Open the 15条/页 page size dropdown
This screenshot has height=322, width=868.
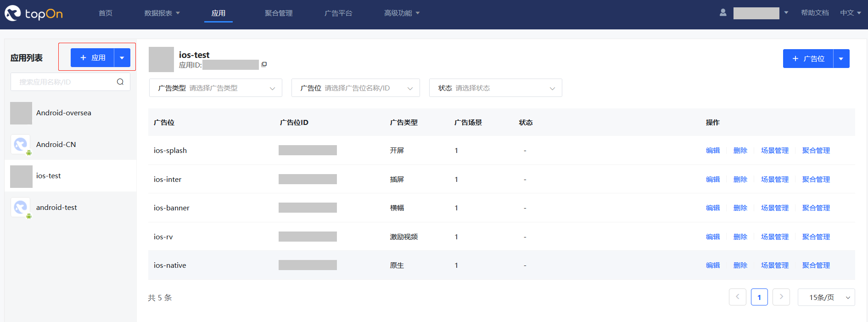coord(826,297)
